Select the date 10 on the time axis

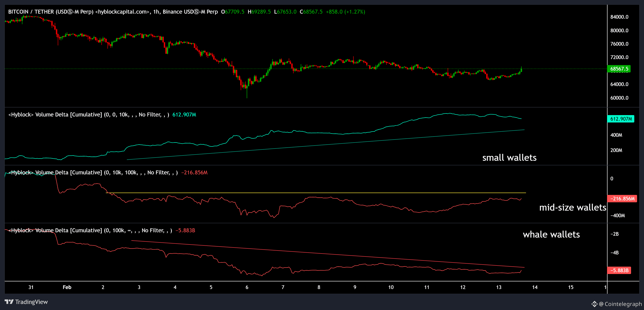(391, 287)
